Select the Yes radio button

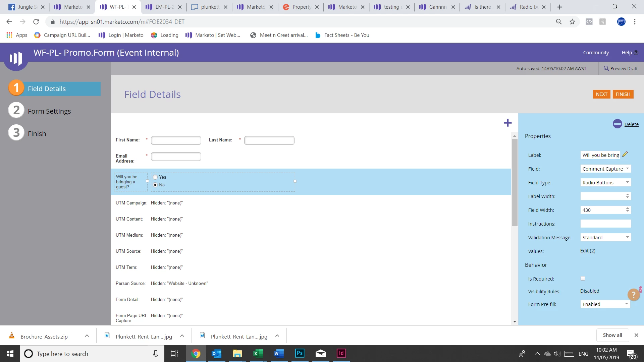click(x=155, y=177)
